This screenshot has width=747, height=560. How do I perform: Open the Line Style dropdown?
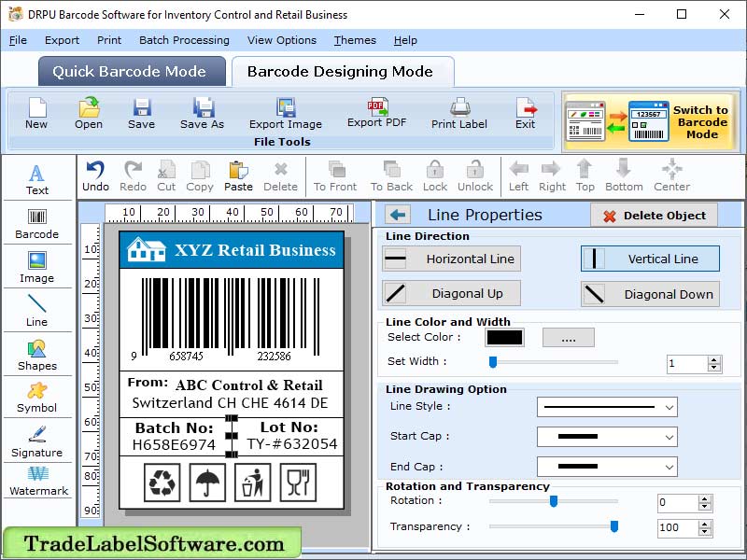coord(607,407)
